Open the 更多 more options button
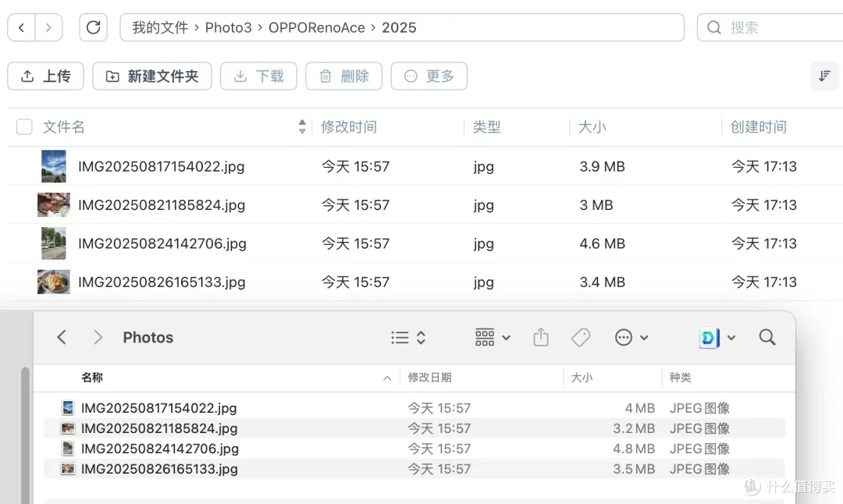843x504 pixels. [x=429, y=76]
